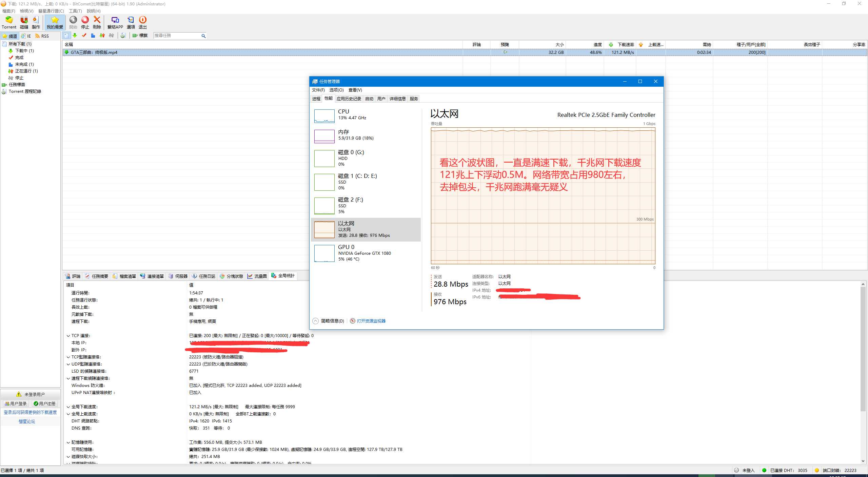
Task: Sort by the 名稱 column header
Action: click(x=262, y=44)
